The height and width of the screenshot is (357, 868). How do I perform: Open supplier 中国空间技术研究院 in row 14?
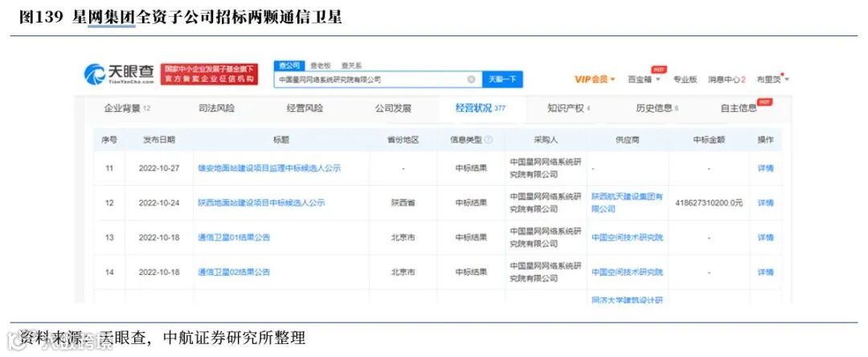coord(627,273)
